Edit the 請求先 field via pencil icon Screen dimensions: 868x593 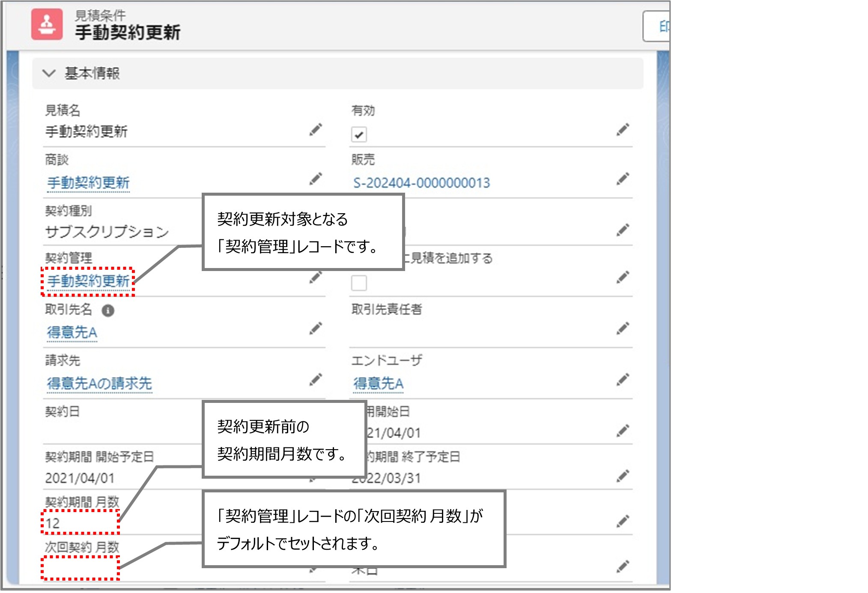point(316,378)
